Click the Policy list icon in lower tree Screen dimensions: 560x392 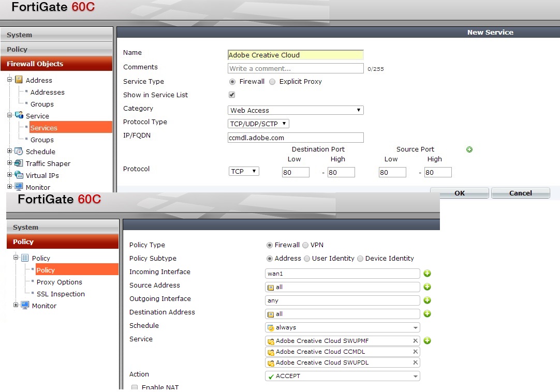coord(25,258)
